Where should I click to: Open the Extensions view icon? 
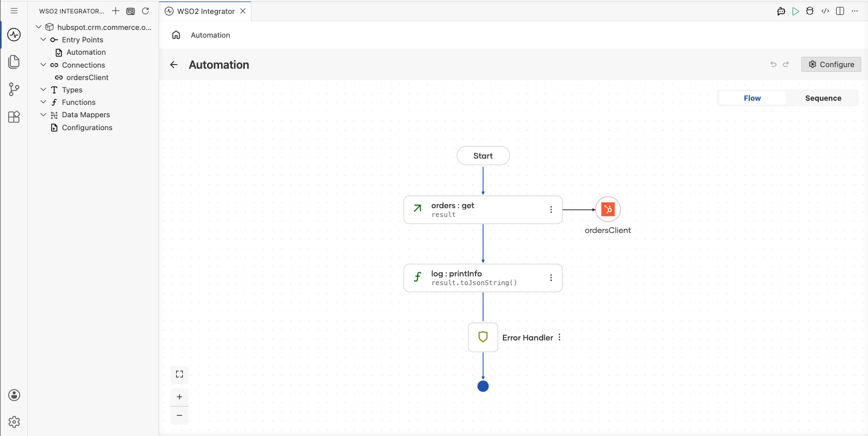14,117
